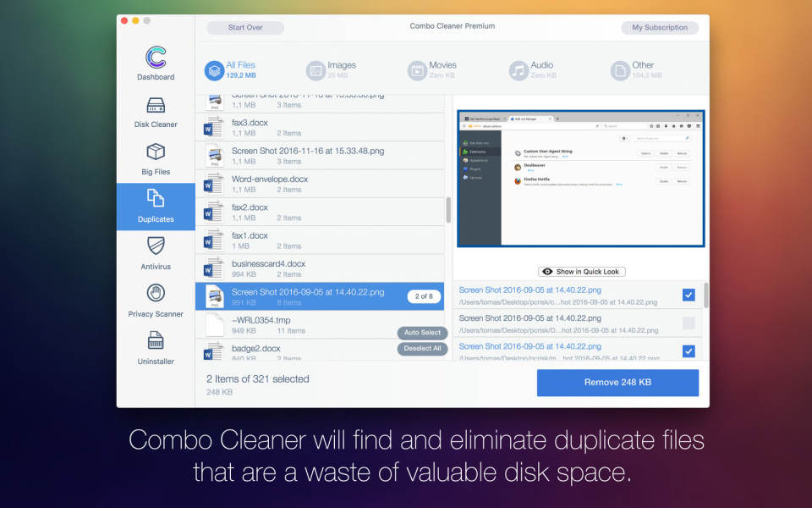Click the screenshot preview thumbnail
812x508 pixels.
581,179
